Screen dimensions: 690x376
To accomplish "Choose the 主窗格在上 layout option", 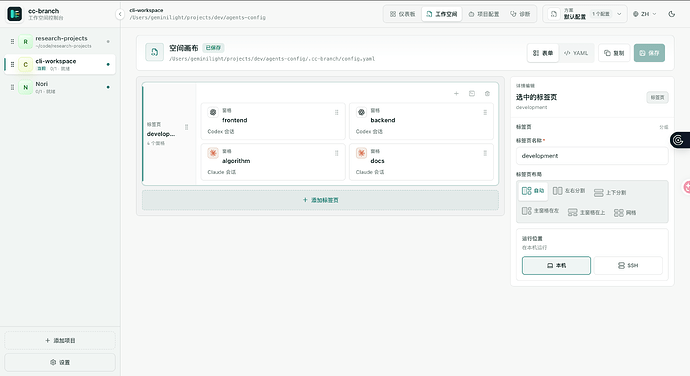I will click(x=586, y=212).
